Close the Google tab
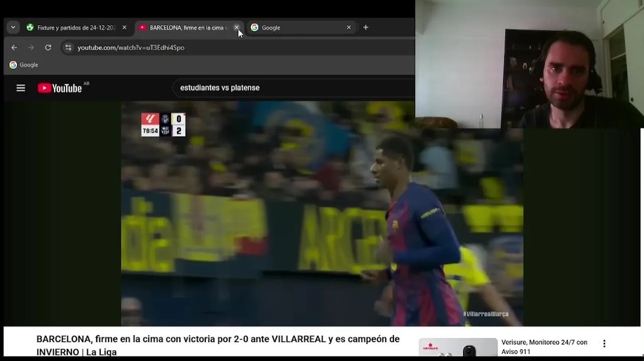The width and height of the screenshot is (644, 361). click(x=349, y=28)
